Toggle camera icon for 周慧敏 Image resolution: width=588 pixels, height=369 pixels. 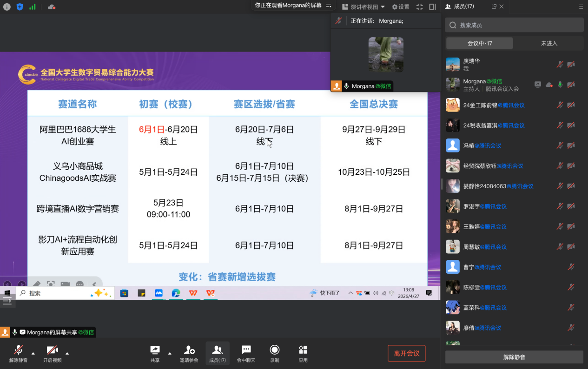coord(571,247)
